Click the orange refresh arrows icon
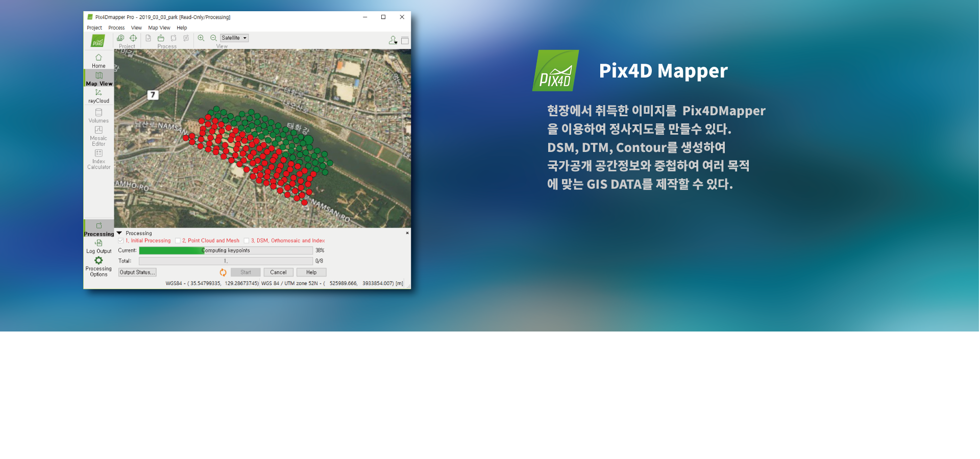This screenshot has height=459, width=980. (x=223, y=272)
